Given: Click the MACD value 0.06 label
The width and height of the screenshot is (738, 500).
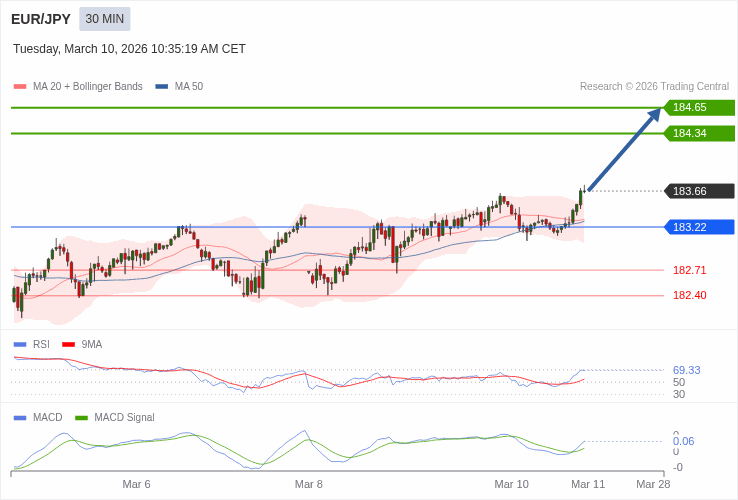Looking at the screenshot, I should click(x=683, y=441).
